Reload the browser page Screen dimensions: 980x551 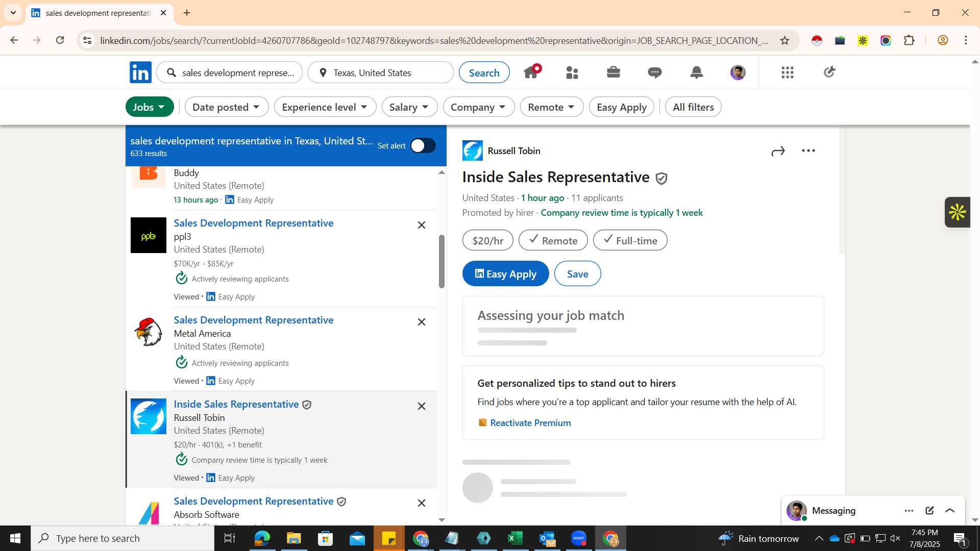pyautogui.click(x=60, y=40)
